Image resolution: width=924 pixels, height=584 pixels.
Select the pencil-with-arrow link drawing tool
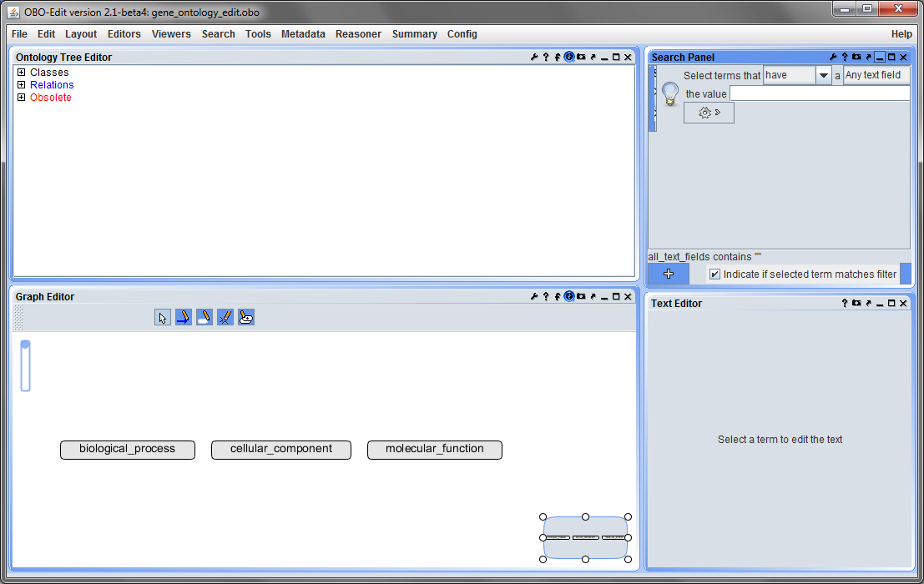click(184, 317)
